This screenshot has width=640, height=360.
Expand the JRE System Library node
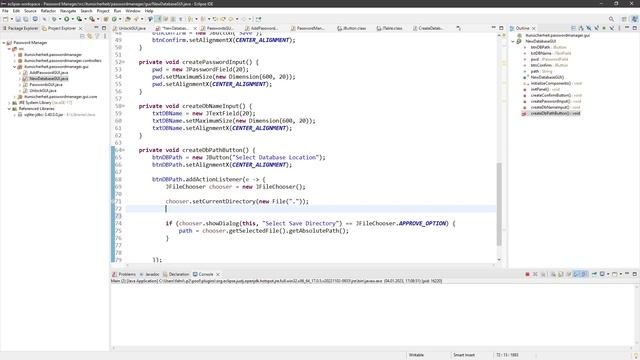(x=9, y=103)
